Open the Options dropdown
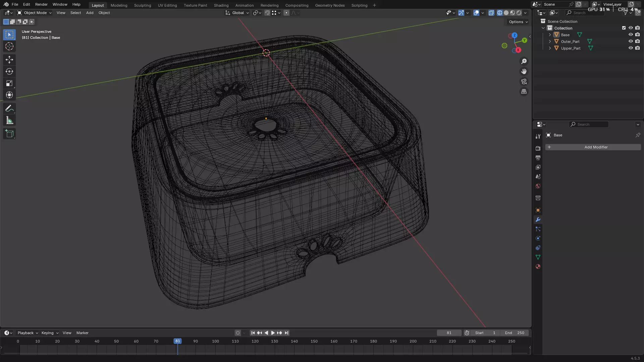Screen dimensions: 644x362 click(x=518, y=22)
